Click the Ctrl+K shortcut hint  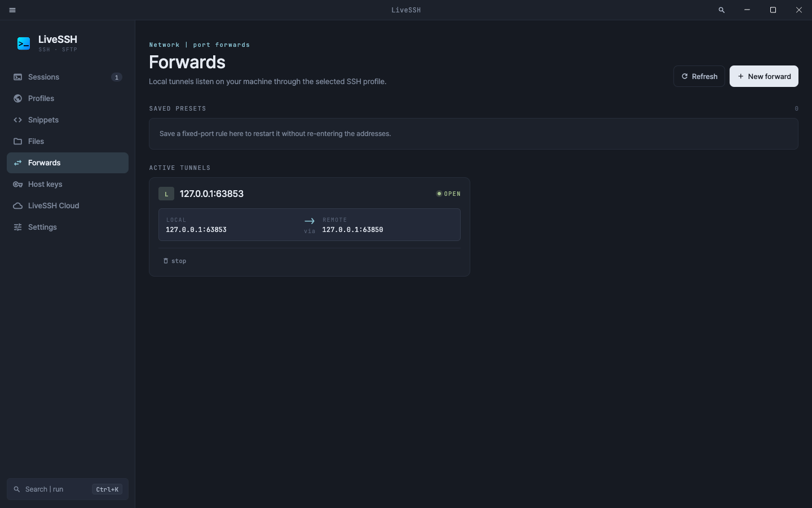point(107,489)
